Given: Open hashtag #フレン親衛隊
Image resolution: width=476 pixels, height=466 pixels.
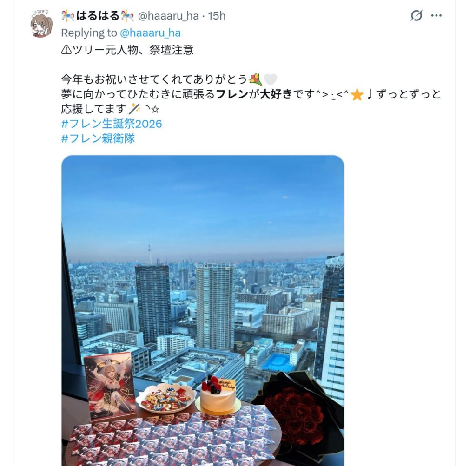Looking at the screenshot, I should click(98, 138).
